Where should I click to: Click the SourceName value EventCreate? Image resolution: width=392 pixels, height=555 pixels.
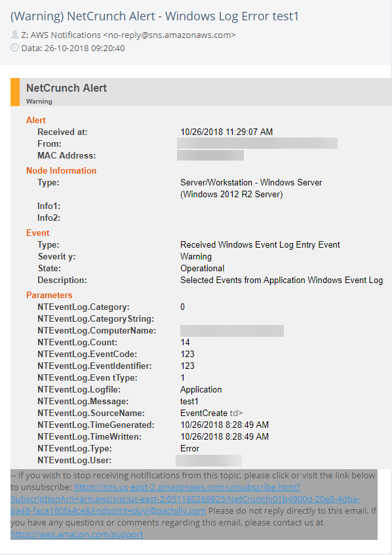point(204,413)
